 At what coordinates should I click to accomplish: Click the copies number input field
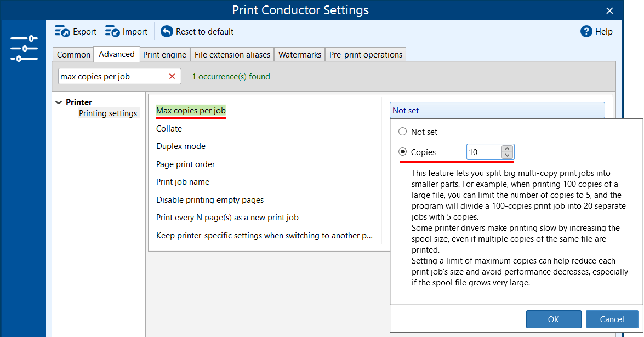pos(483,152)
